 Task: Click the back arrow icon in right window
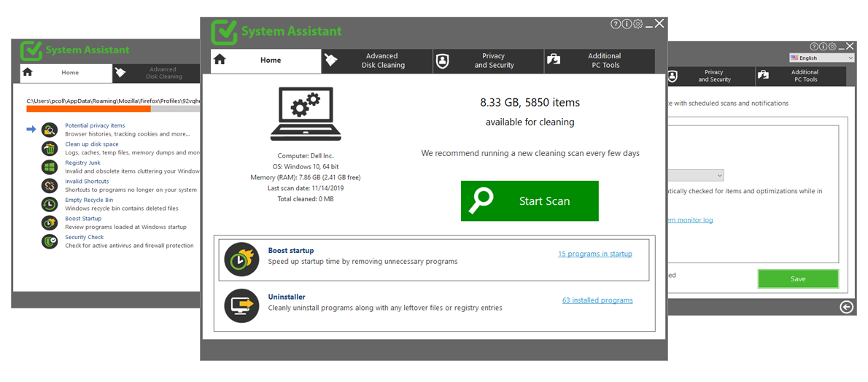pyautogui.click(x=846, y=307)
